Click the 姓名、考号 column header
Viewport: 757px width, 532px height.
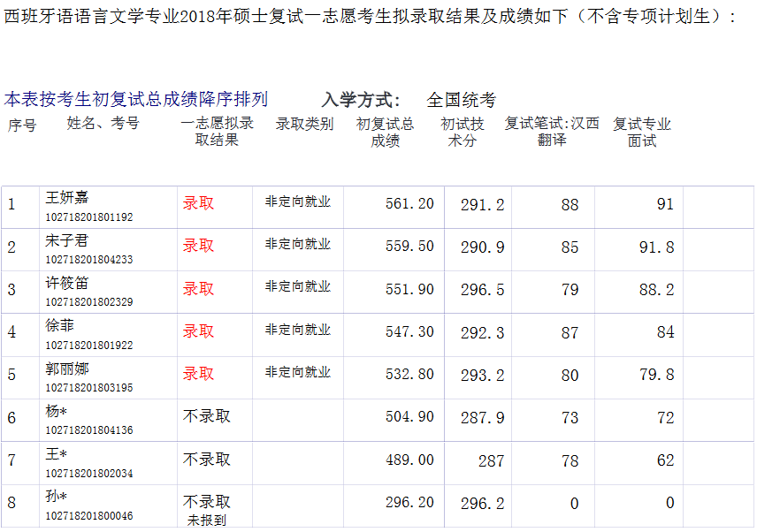click(103, 124)
